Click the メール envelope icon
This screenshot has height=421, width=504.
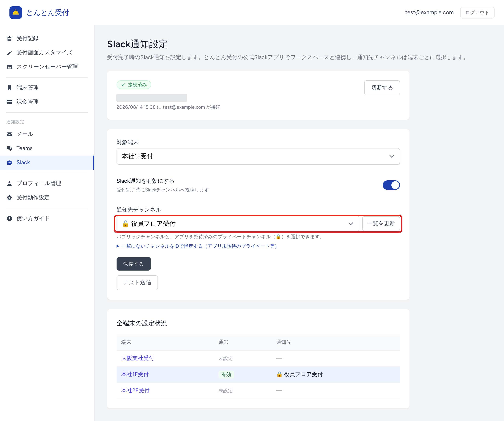point(9,134)
